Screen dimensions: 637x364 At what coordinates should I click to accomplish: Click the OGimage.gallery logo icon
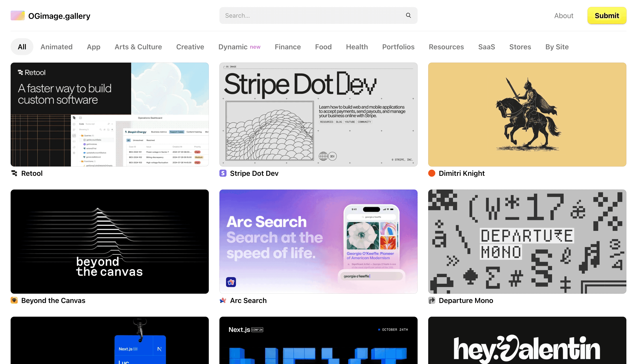17,15
